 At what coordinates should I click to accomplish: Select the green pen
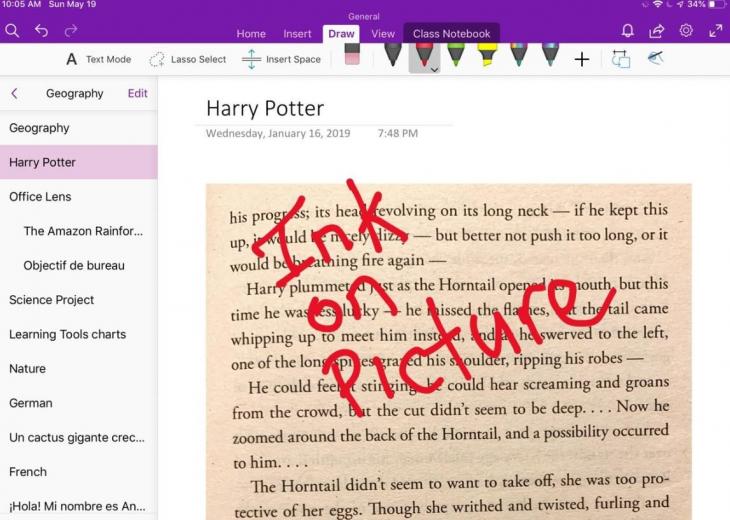click(x=456, y=55)
